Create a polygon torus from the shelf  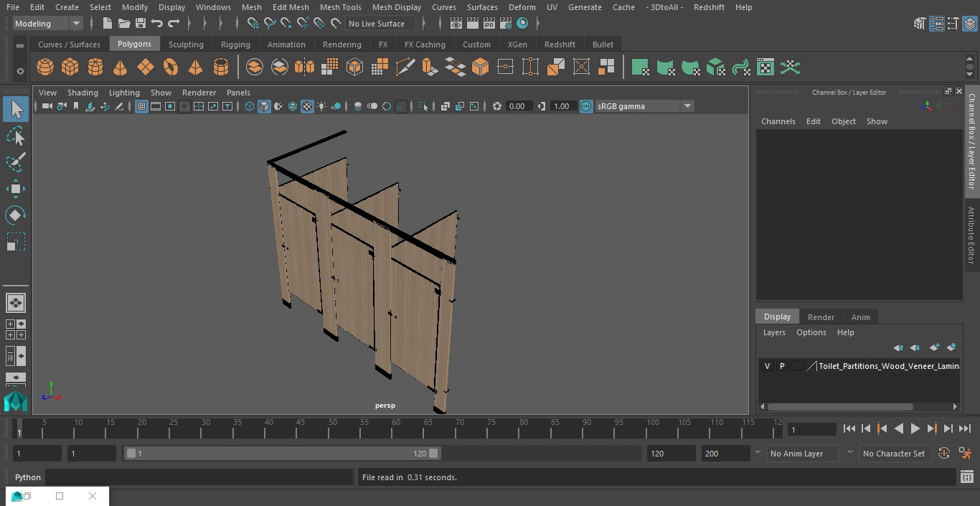coord(171,67)
